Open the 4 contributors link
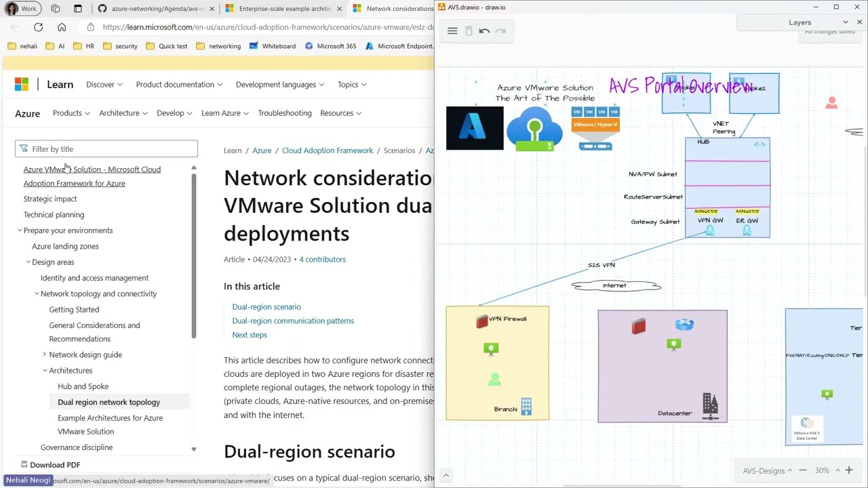Viewport: 868px width, 488px height. 322,260
